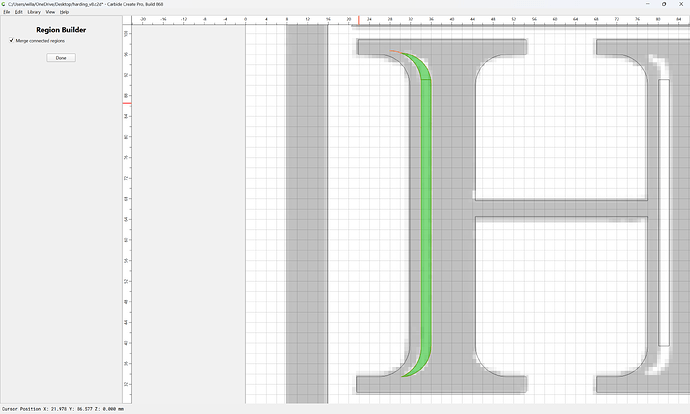
Task: Click the Cursor Position readout in the status bar
Action: click(x=62, y=409)
